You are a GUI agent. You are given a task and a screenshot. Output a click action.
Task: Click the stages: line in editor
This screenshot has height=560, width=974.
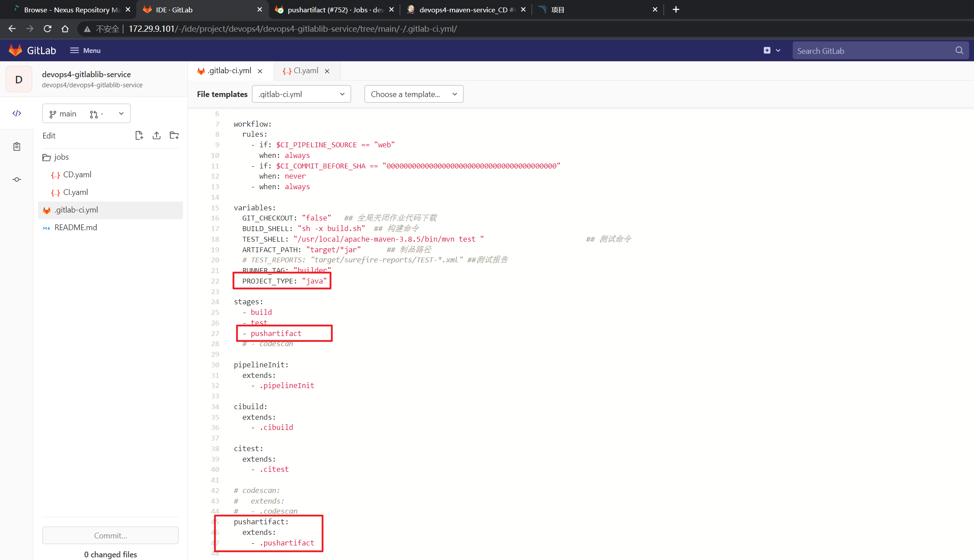pyautogui.click(x=248, y=302)
